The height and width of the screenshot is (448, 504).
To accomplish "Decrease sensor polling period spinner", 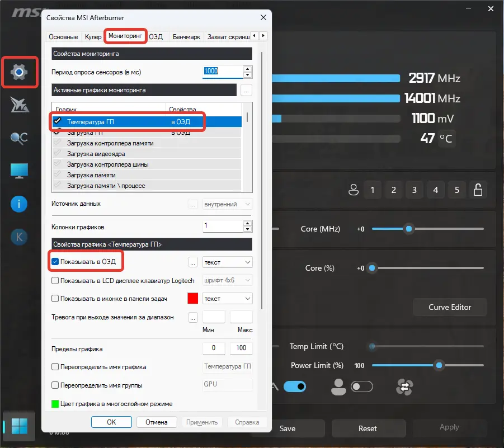I will pyautogui.click(x=247, y=75).
